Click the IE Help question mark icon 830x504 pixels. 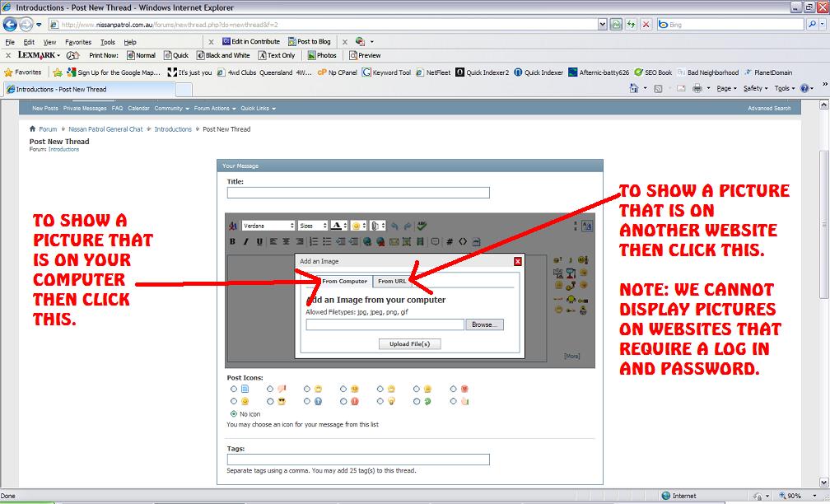(x=804, y=88)
